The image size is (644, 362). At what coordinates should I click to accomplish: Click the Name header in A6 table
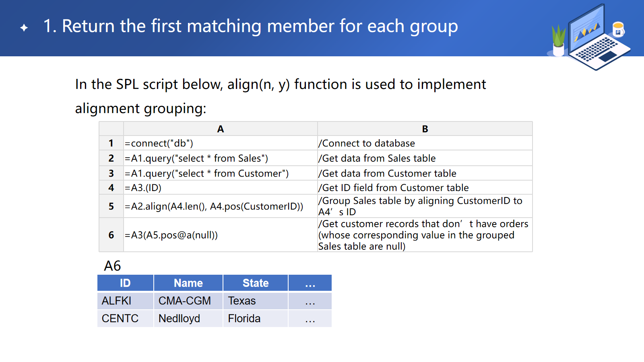188,283
